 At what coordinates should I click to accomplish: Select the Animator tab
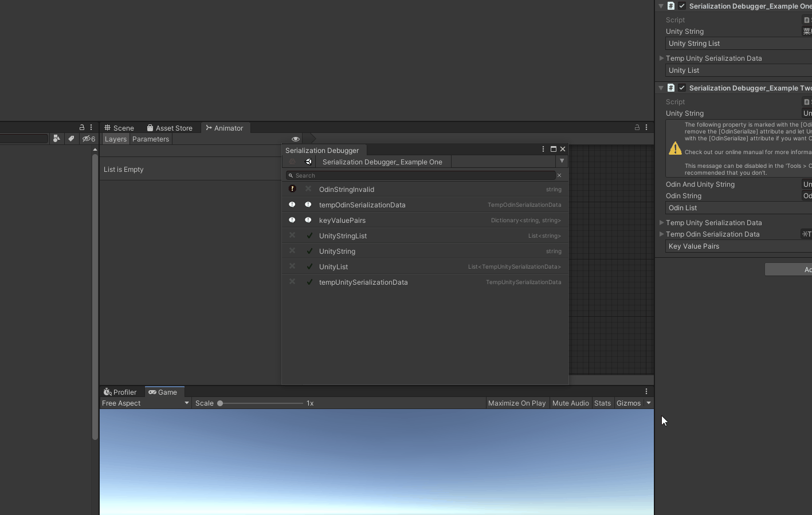point(225,128)
